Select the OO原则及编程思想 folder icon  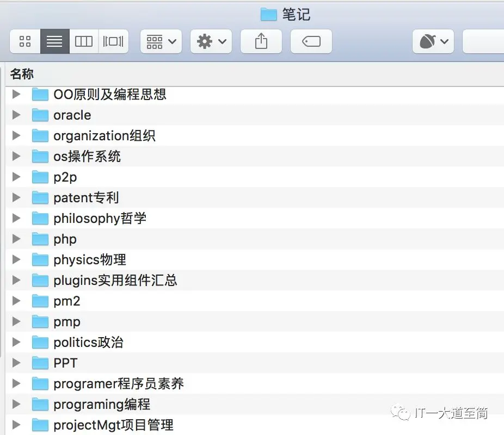[x=40, y=94]
